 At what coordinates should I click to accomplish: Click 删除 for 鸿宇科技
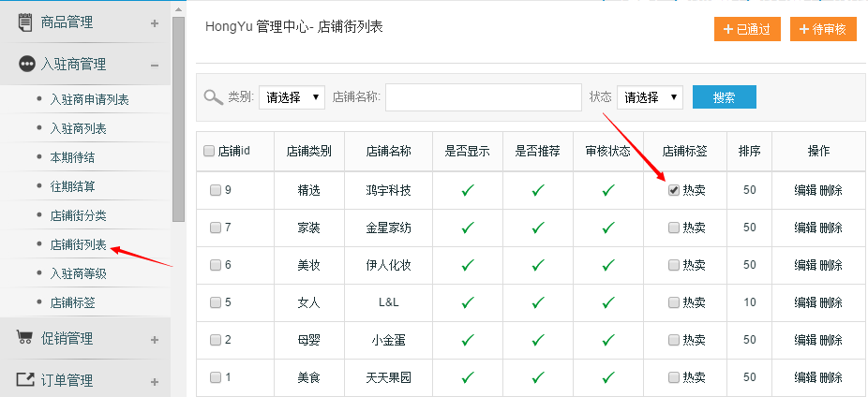pyautogui.click(x=831, y=190)
